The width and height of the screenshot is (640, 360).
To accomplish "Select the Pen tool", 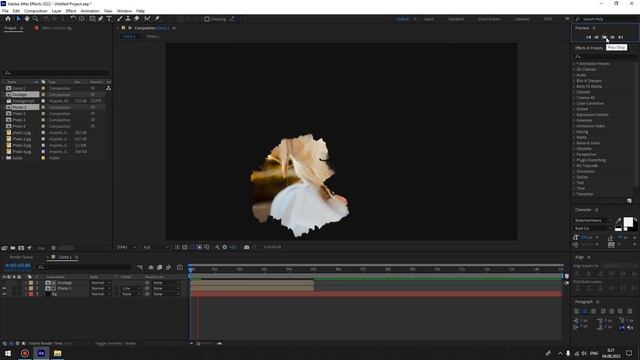I will point(100,19).
